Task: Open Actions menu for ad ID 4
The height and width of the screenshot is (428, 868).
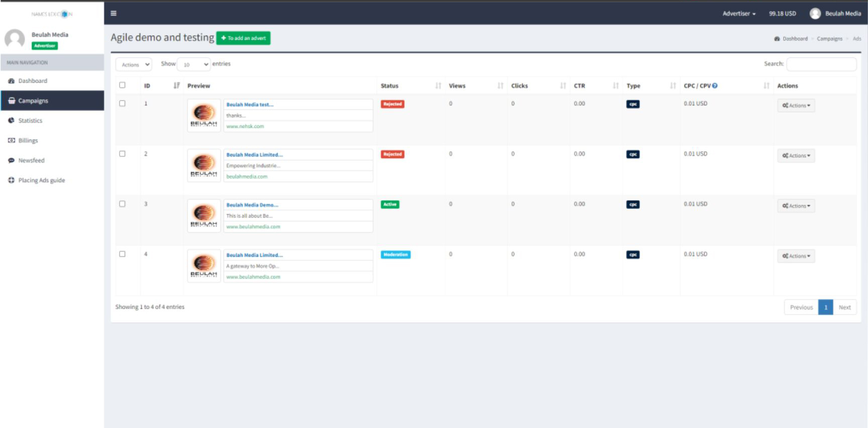Action: pyautogui.click(x=796, y=256)
